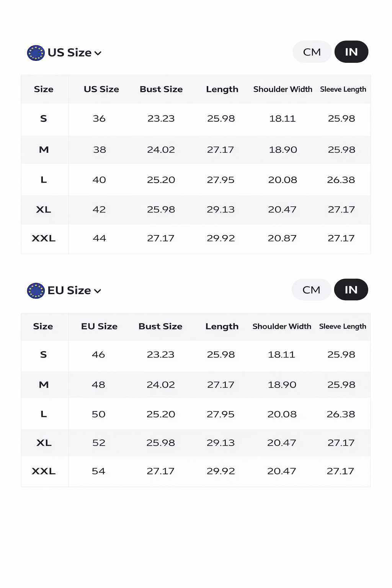Screen dimensions: 392x588
Task: Select IN units for the EU size chart
Action: pyautogui.click(x=351, y=290)
